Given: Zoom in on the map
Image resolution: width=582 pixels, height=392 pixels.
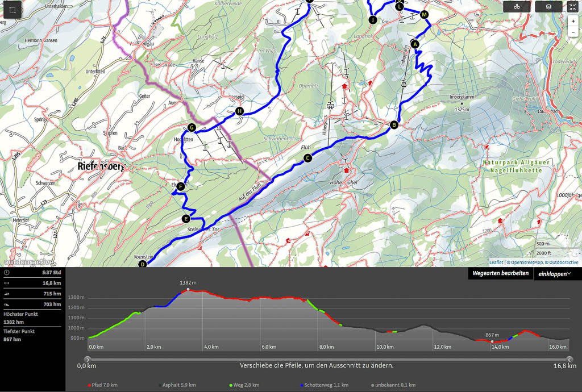Looking at the screenshot, I should tap(573, 20).
